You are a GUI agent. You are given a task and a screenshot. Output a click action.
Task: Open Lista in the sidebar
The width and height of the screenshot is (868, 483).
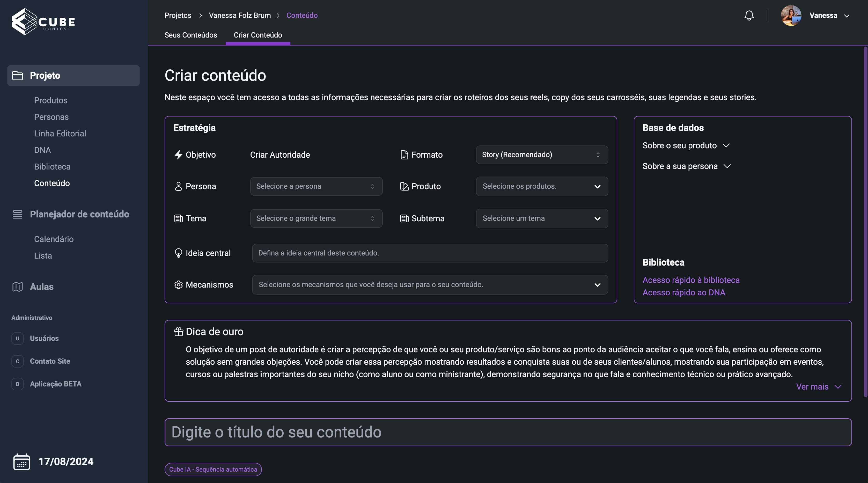point(43,255)
